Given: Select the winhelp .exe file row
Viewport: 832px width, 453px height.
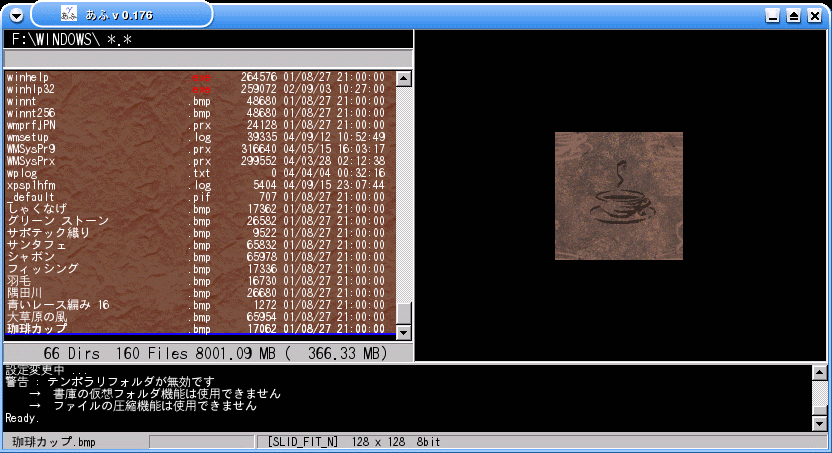Looking at the screenshot, I should click(200, 77).
